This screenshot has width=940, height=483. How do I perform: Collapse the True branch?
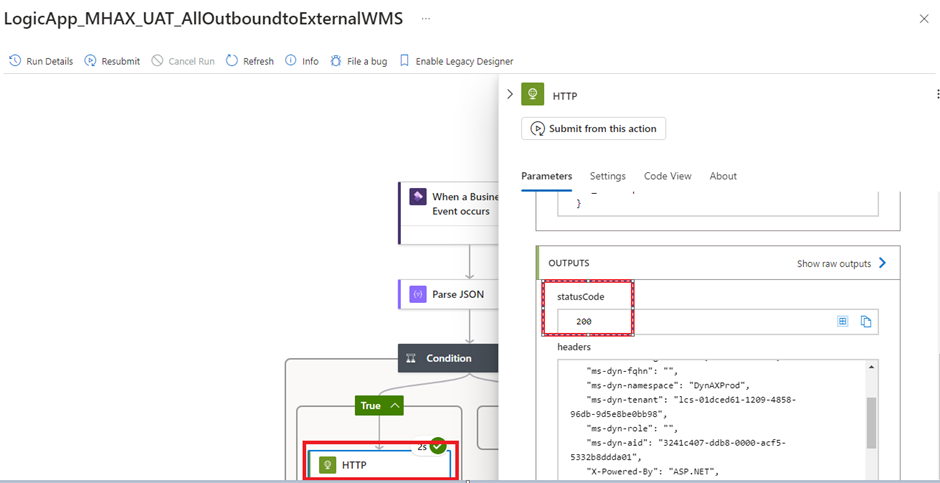tap(379, 406)
